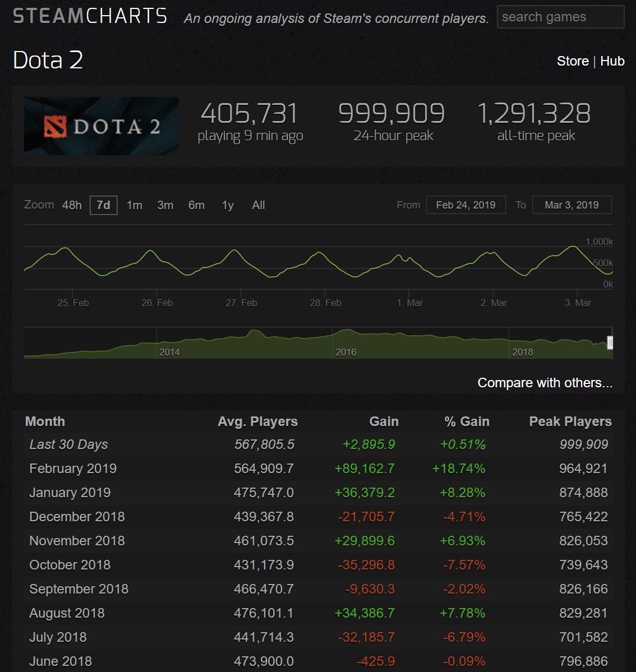The image size is (636, 672).
Task: Select the 48h zoom range
Action: 72,205
